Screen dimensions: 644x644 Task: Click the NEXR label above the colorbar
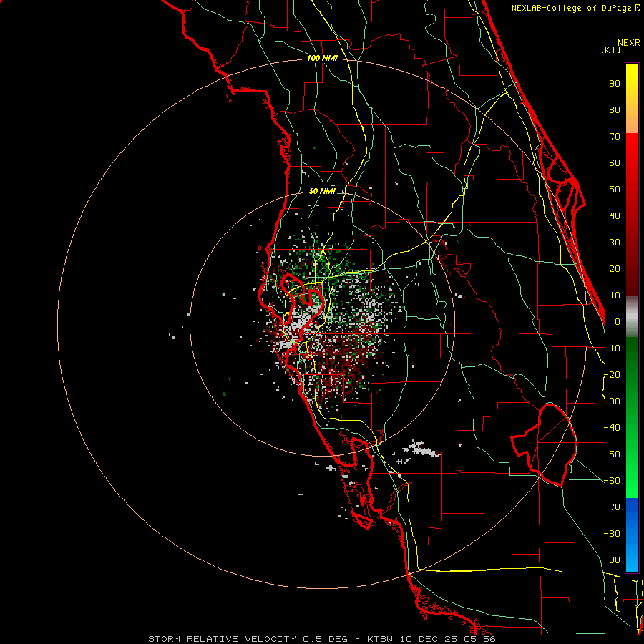coord(629,43)
